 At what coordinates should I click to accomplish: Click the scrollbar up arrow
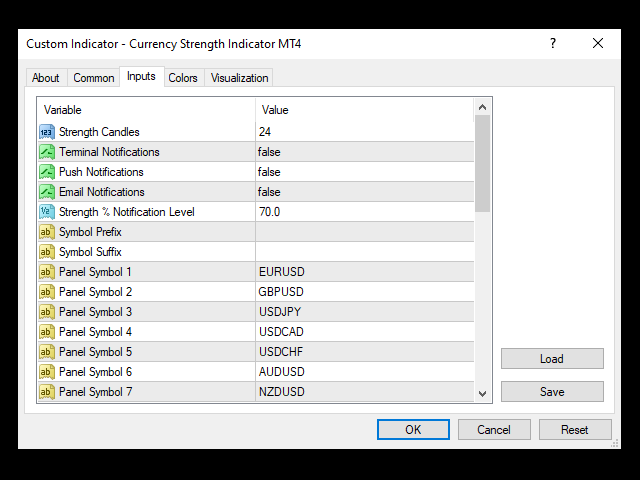[x=482, y=107]
